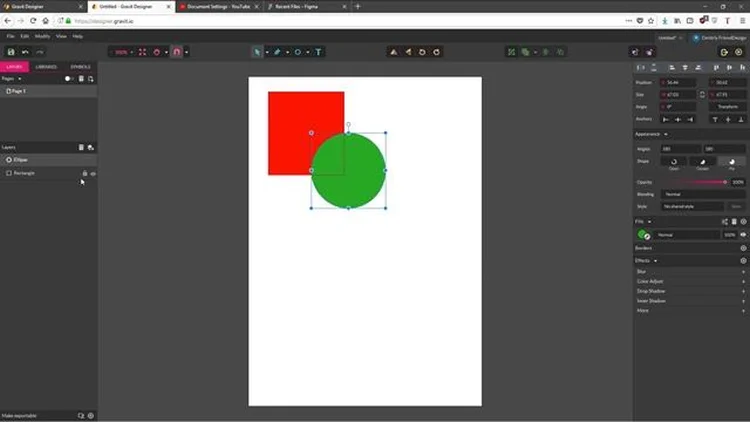Click the Flip horizontal triangle icon
Screen dimensions: 750x422
pyautogui.click(x=394, y=52)
